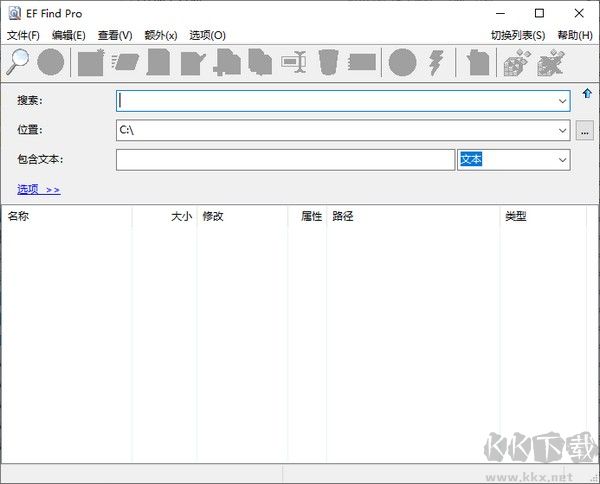Viewport: 600px width, 484px height.
Task: Click into the 包含文本 input field
Action: point(285,160)
